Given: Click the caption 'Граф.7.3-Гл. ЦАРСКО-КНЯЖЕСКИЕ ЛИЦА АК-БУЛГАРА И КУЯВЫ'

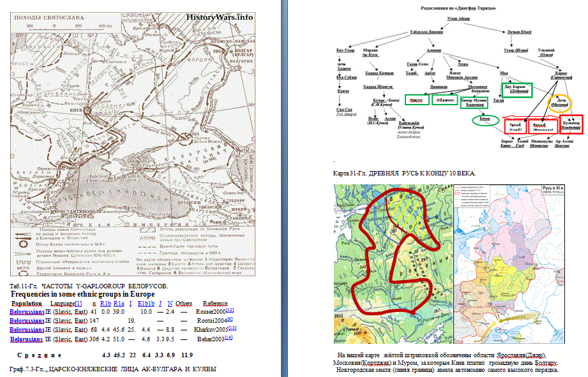Looking at the screenshot, I should [x=113, y=369].
